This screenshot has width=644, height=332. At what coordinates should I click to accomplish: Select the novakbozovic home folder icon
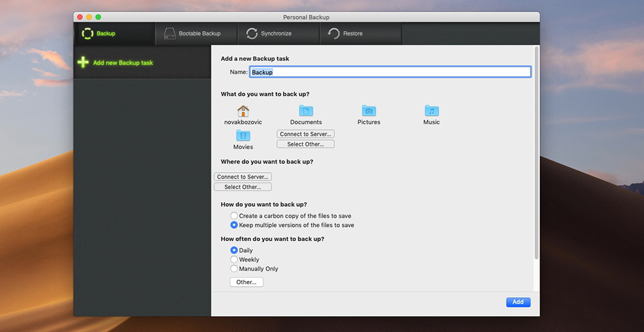point(243,111)
